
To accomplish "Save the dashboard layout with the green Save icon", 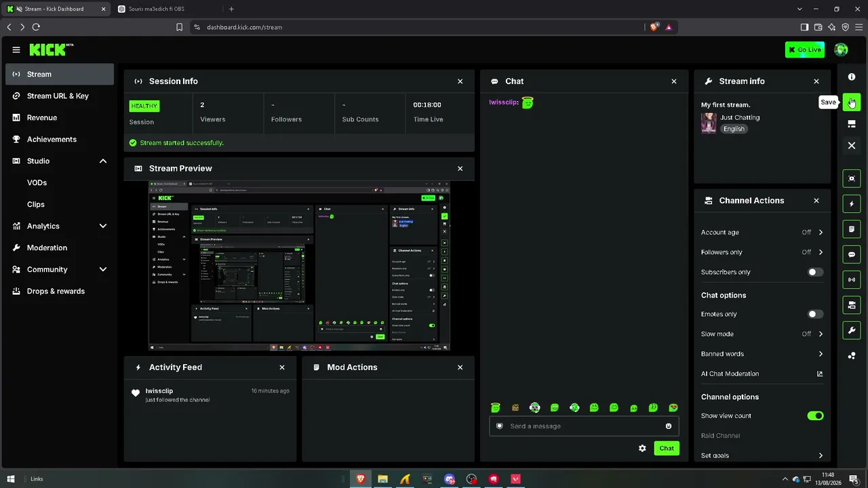I will (852, 102).
